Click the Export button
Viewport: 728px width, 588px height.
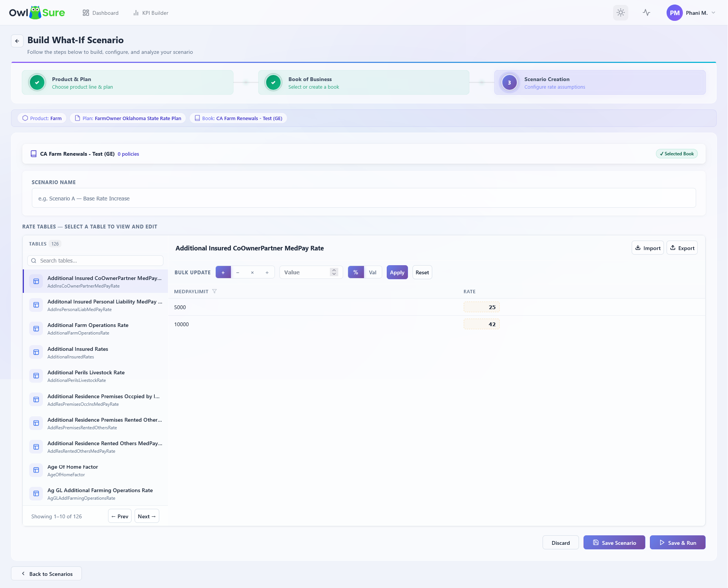[x=682, y=248]
